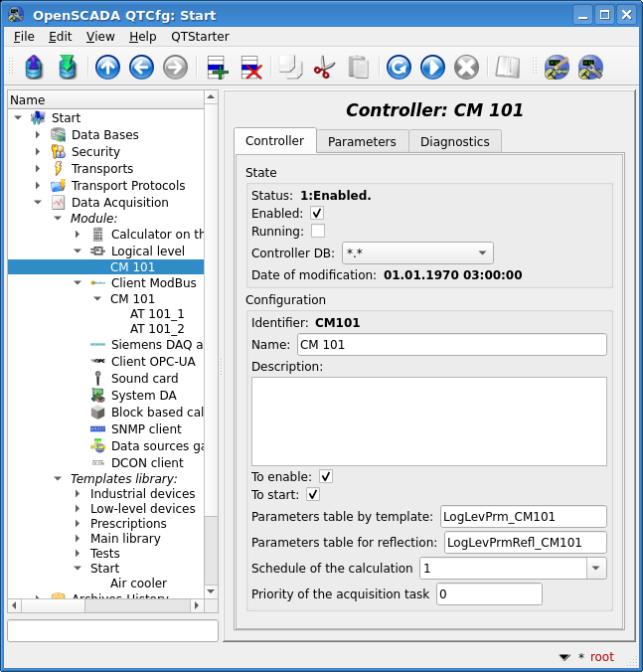Navigate forward with the right arrow icon
The width and height of the screenshot is (643, 672).
(175, 68)
